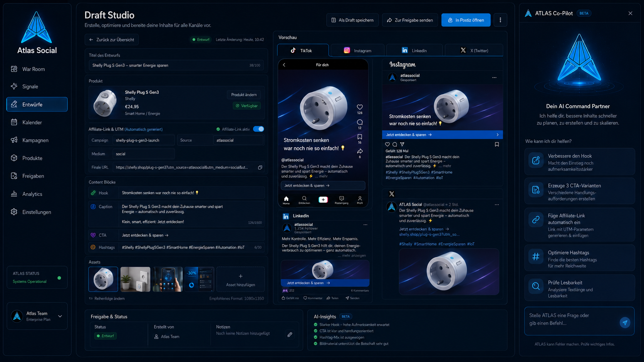Click the TikTok preview heart icon
The width and height of the screenshot is (644, 362).
pos(360,107)
